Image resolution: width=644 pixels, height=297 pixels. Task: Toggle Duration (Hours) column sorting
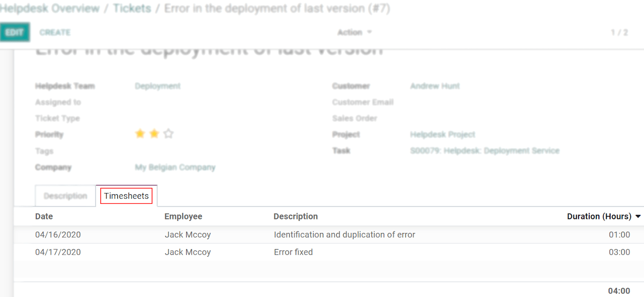point(600,216)
